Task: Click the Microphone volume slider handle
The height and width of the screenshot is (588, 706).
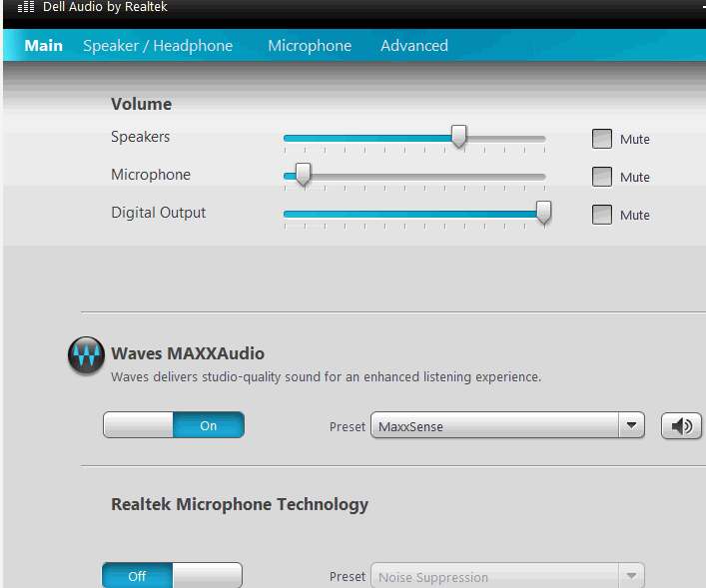Action: (303, 175)
